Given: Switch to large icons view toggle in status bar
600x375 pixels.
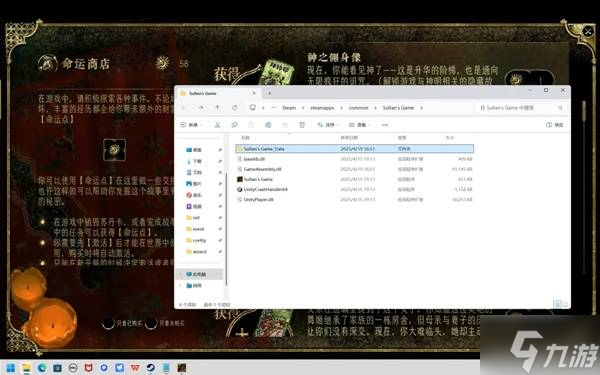Looking at the screenshot, I should pyautogui.click(x=565, y=304).
